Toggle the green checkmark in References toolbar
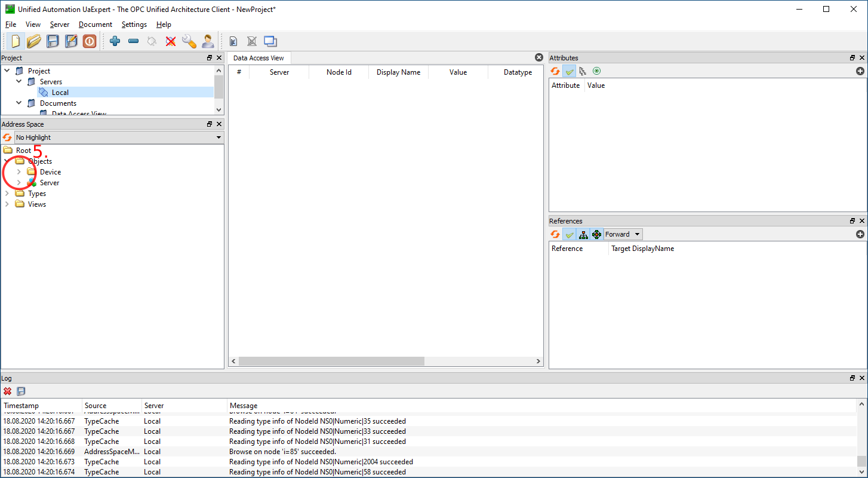 click(570, 234)
